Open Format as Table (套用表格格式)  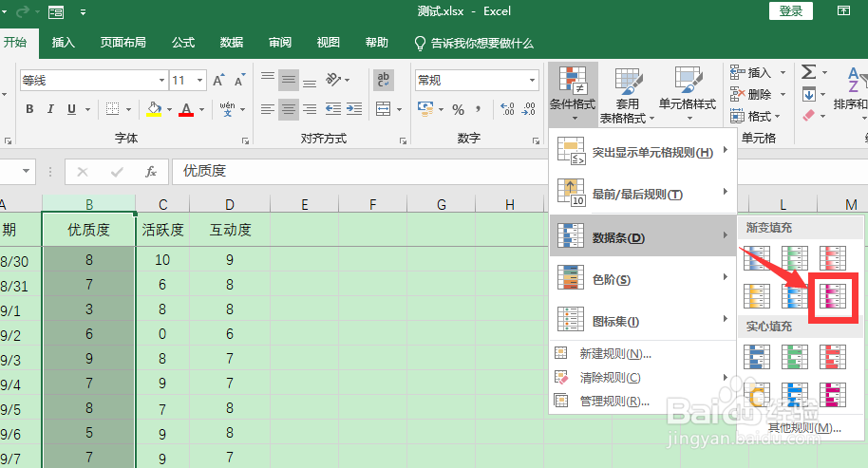tap(627, 95)
